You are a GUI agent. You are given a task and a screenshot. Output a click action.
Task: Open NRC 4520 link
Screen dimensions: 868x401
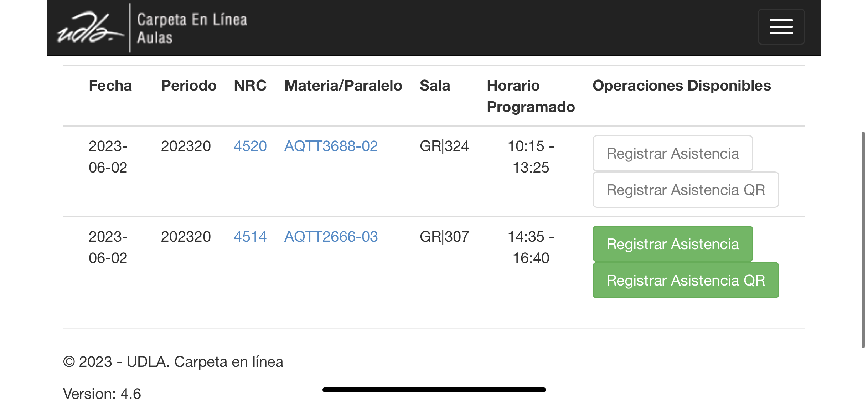point(250,146)
